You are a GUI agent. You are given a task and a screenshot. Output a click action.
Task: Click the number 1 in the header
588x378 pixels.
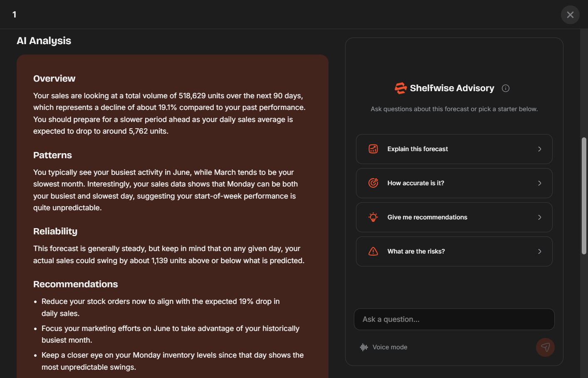point(14,15)
